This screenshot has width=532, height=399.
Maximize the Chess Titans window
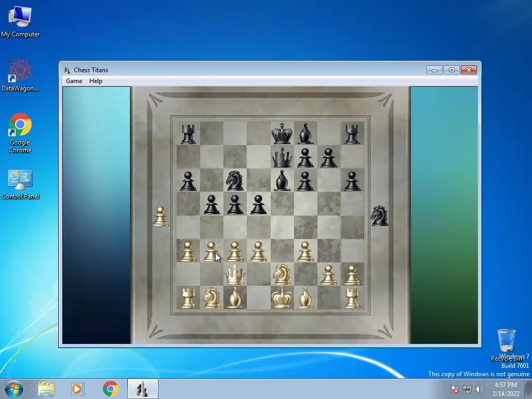click(451, 70)
